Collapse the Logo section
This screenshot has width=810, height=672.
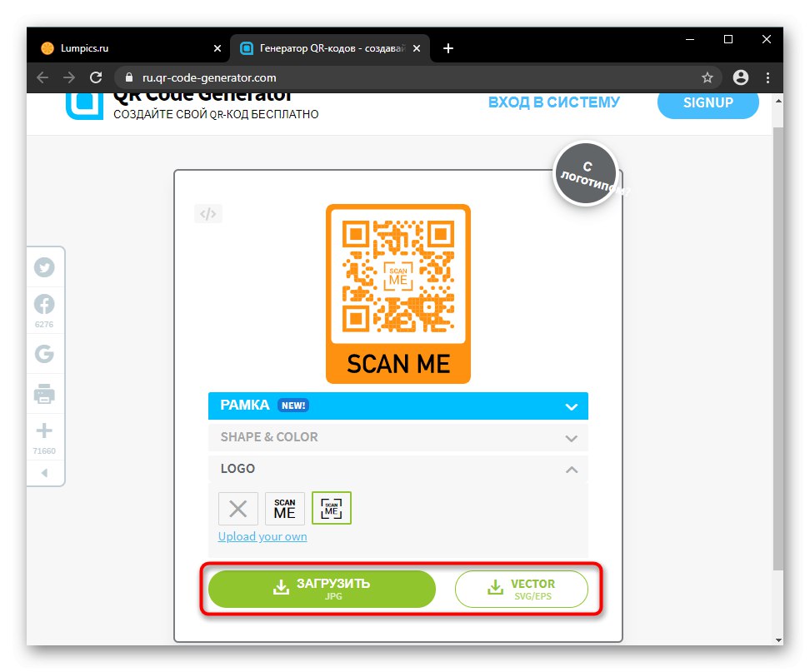[x=397, y=469]
